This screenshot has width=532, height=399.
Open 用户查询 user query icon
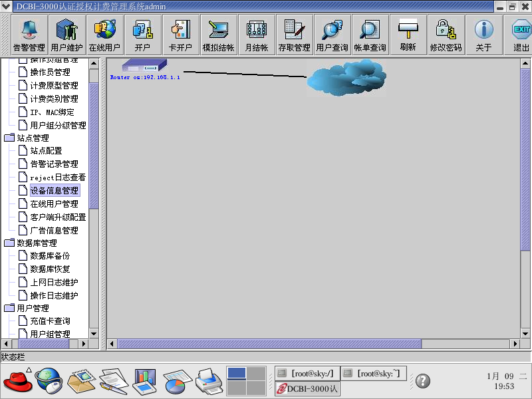point(332,35)
